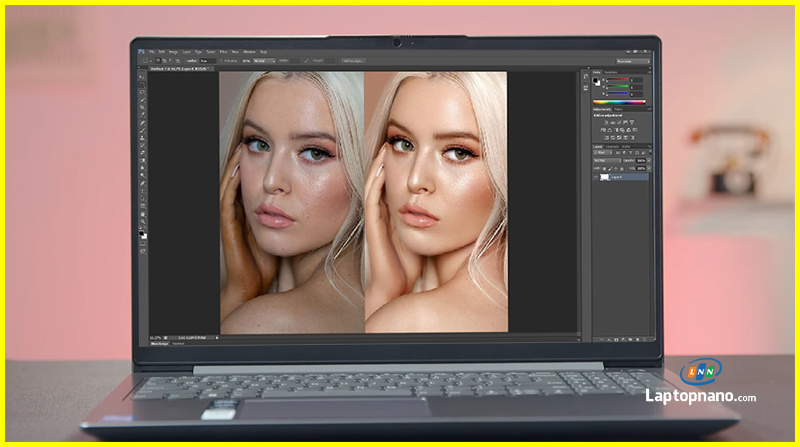Select the Move tool in the toolbar

coord(142,76)
